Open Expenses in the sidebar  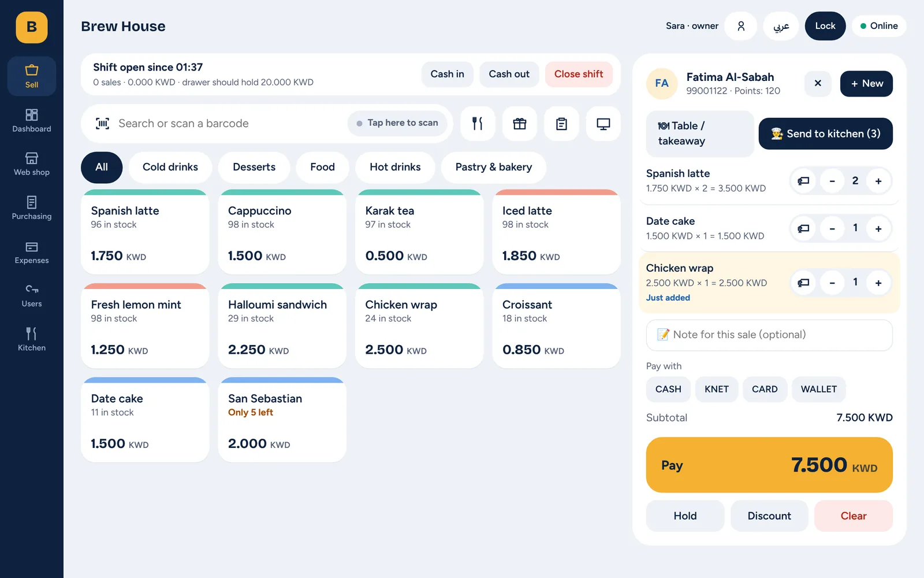(32, 253)
